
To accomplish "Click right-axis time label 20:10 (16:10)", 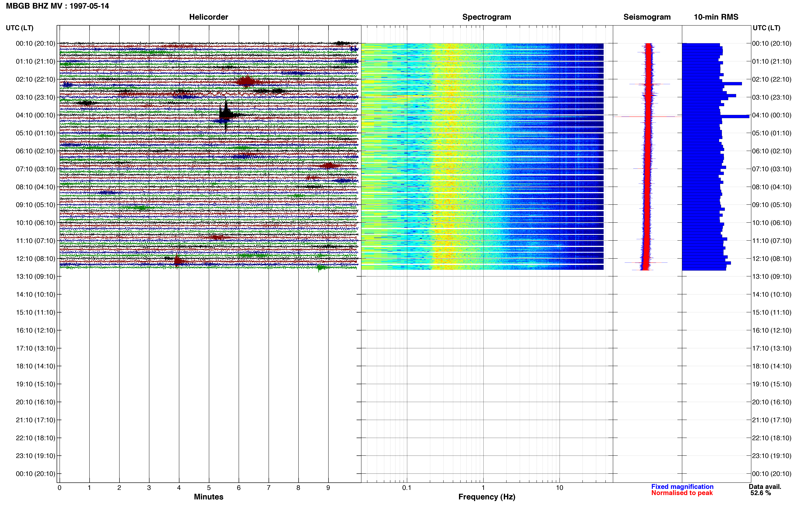I will [772, 402].
